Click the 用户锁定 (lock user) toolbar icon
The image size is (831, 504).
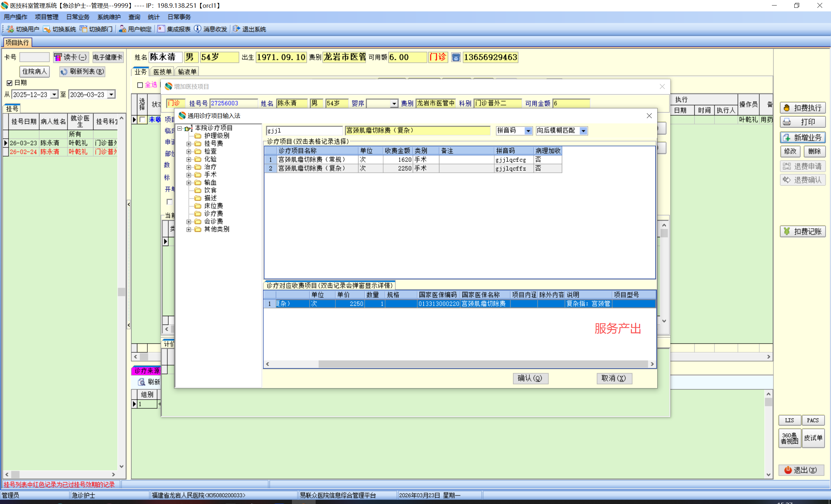point(122,29)
